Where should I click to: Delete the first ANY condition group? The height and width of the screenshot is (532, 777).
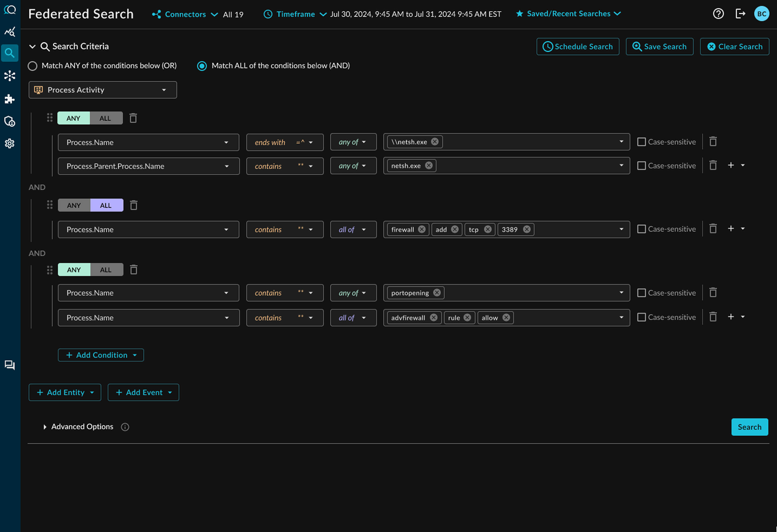pos(133,118)
